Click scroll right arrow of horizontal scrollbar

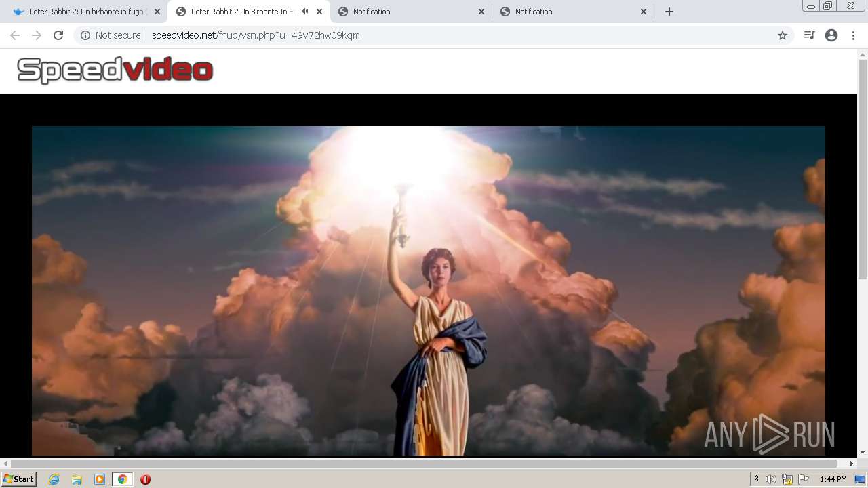(852, 464)
